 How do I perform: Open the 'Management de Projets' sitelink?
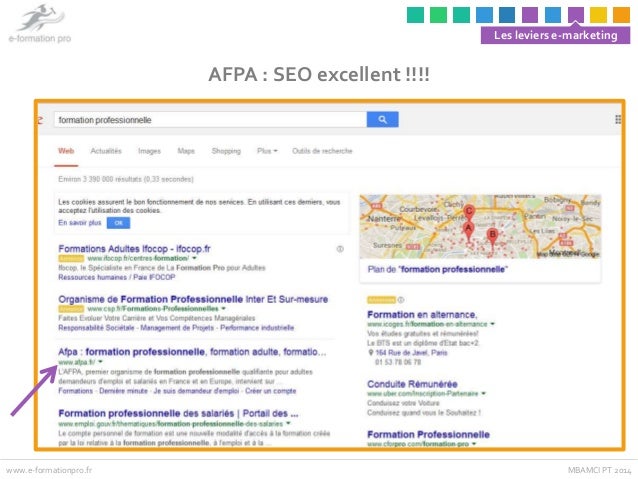(177, 328)
